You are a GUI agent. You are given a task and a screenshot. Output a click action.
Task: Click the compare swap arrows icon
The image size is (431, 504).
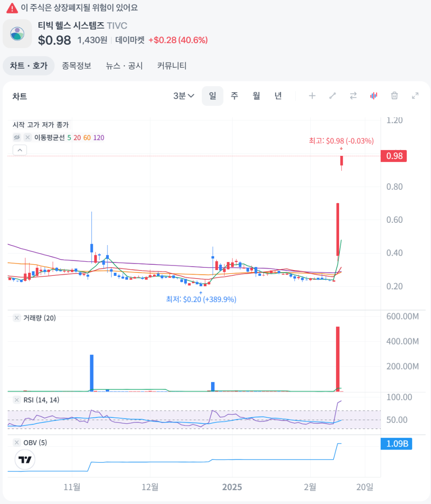pyautogui.click(x=353, y=96)
